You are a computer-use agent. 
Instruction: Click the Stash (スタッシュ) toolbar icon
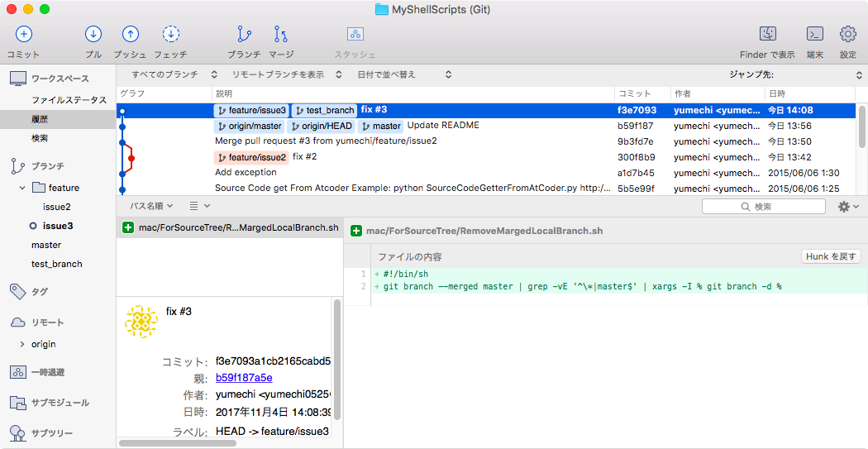355,35
